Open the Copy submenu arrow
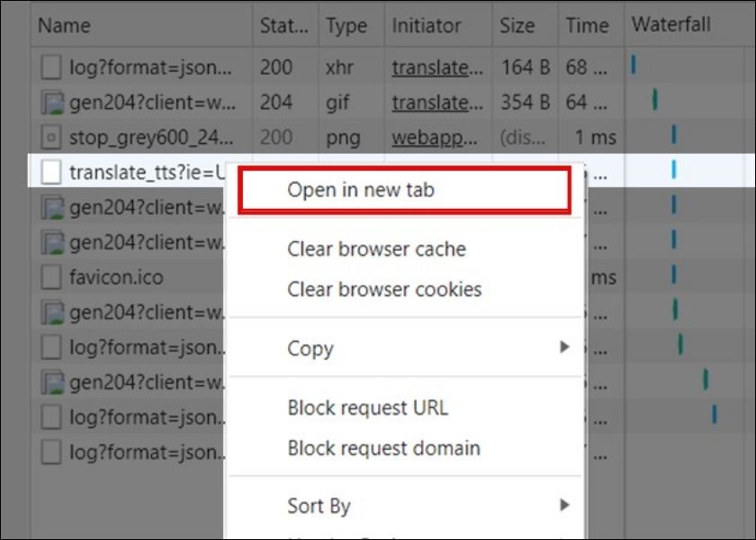756x540 pixels. click(564, 347)
